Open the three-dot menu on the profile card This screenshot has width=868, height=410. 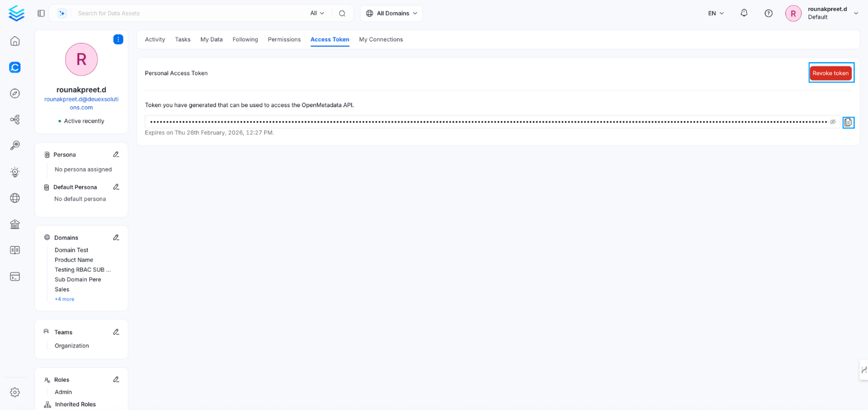click(x=118, y=39)
